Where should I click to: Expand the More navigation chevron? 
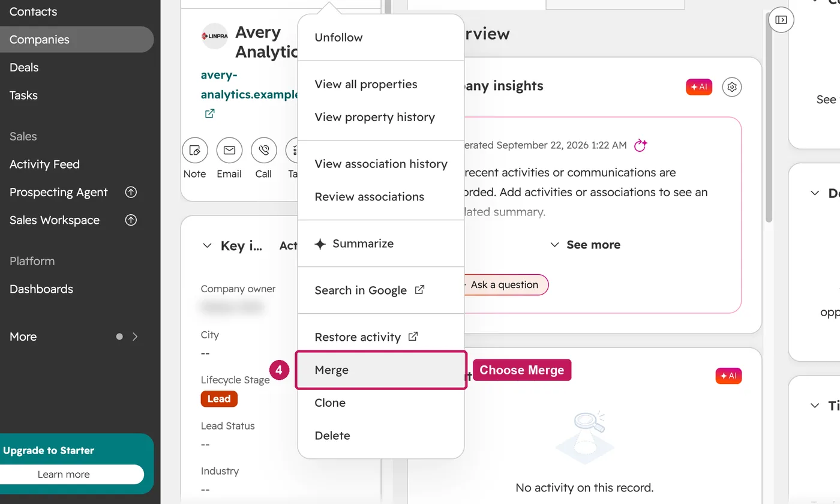[135, 337]
